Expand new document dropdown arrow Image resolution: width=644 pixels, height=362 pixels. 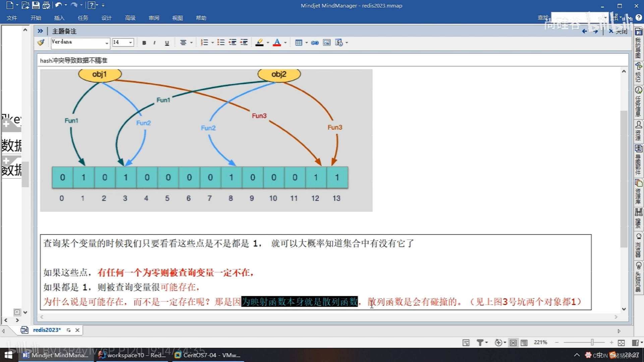17,5
